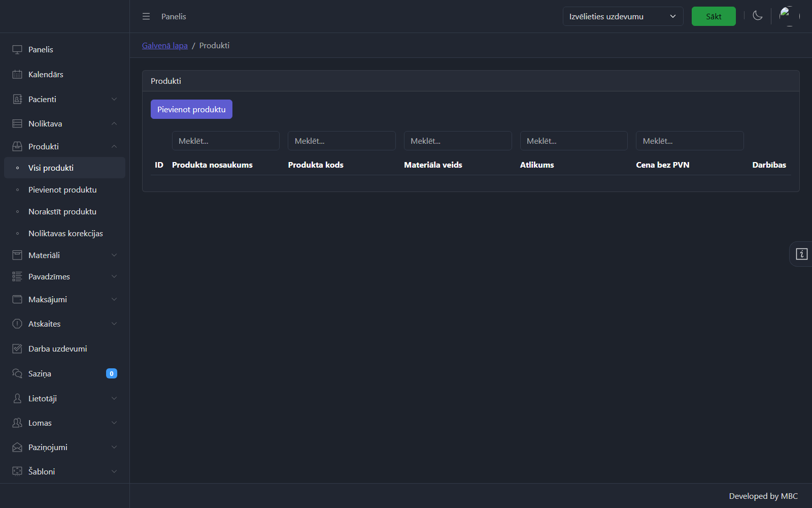Click the Darba uzdevumi checklist icon
Viewport: 812px width, 508px height.
[x=17, y=348]
